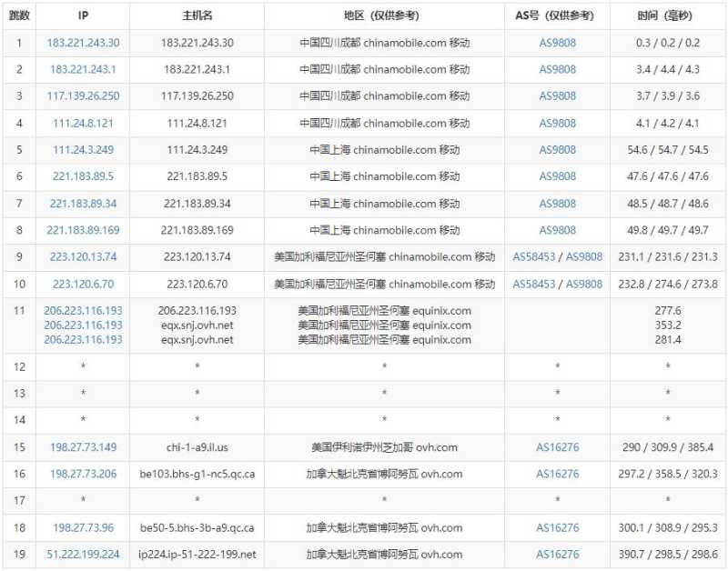Click AS9808 link in hop 10 row
This screenshot has height=571, width=728.
(x=584, y=284)
